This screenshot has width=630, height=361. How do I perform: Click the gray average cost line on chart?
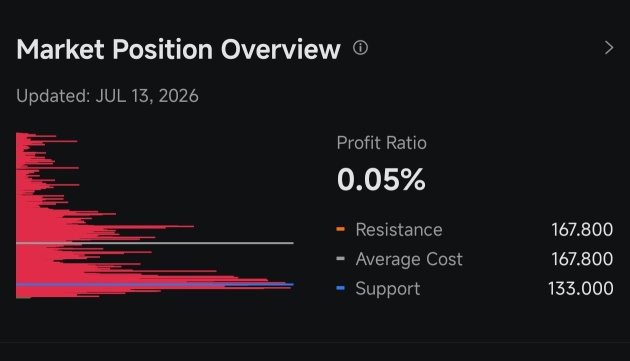[x=155, y=243]
